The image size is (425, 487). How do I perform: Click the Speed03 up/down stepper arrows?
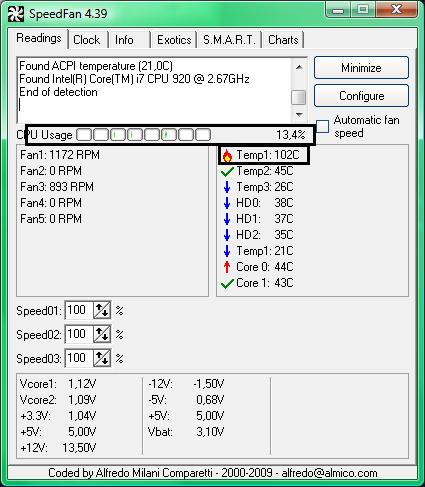102,358
